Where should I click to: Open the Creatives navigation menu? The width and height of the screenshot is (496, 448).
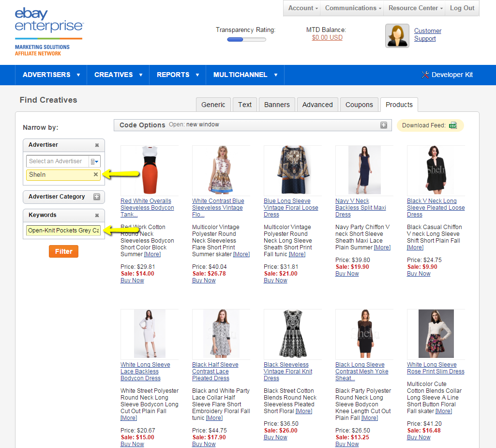click(118, 75)
